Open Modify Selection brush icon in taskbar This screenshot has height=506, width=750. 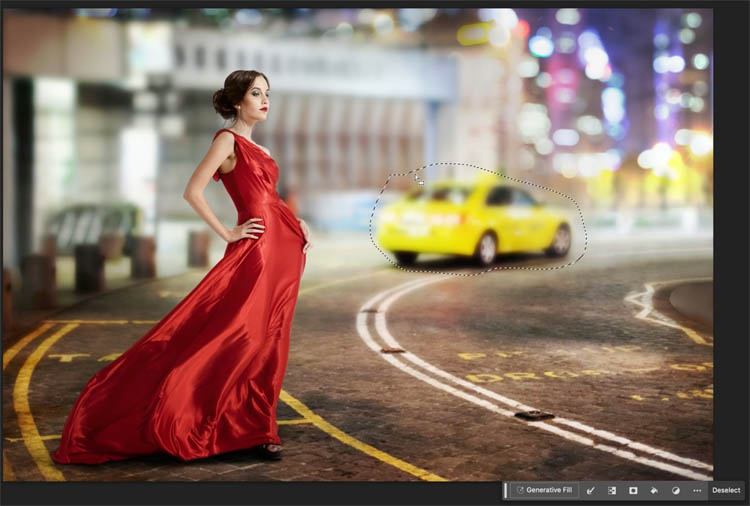[591, 490]
